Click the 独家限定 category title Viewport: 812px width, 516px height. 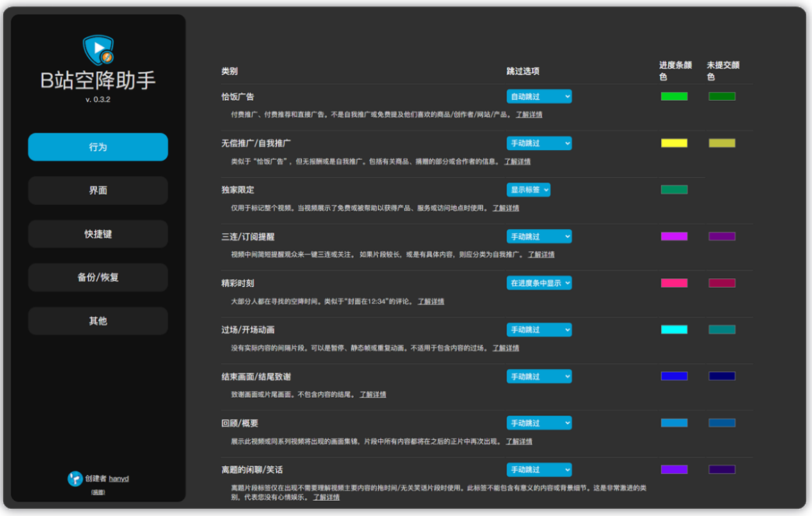(x=238, y=190)
